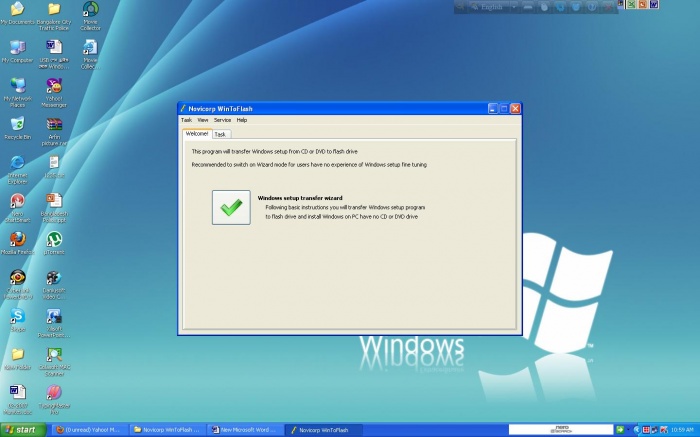Select TypingMaster Pro desktop icon
This screenshot has width=700, height=437.
(x=54, y=400)
